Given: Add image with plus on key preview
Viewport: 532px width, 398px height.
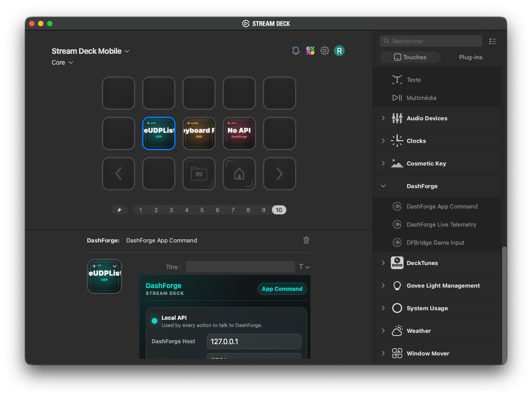Looking at the screenshot, I should pos(94,266).
